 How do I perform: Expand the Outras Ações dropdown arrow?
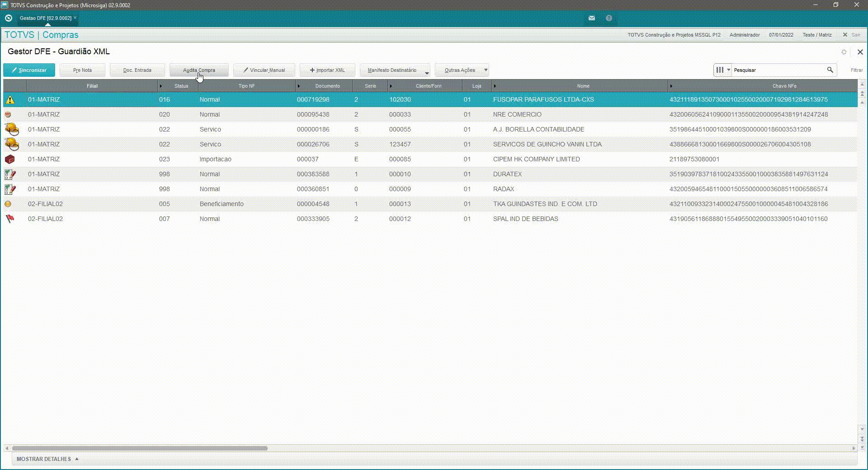[486, 70]
